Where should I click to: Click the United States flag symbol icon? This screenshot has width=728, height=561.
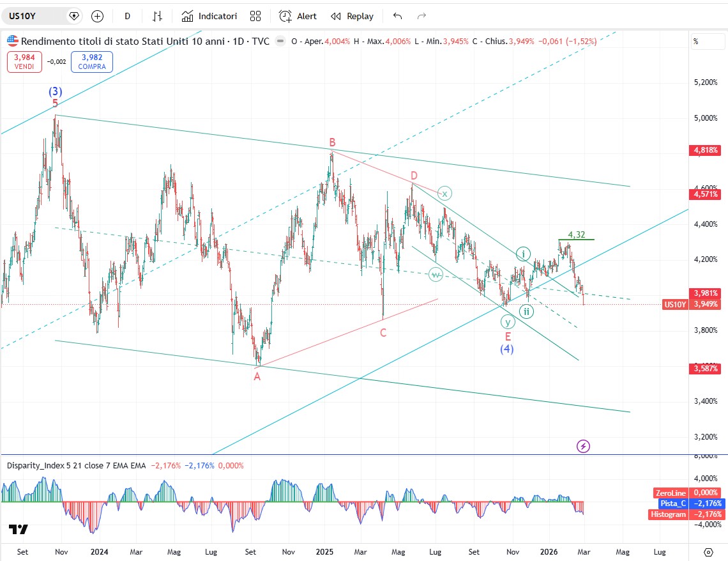13,41
